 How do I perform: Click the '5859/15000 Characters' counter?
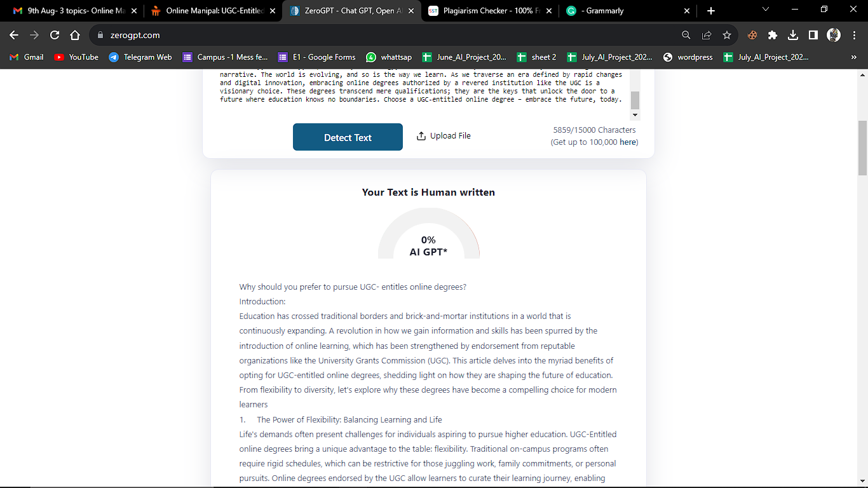tap(594, 130)
